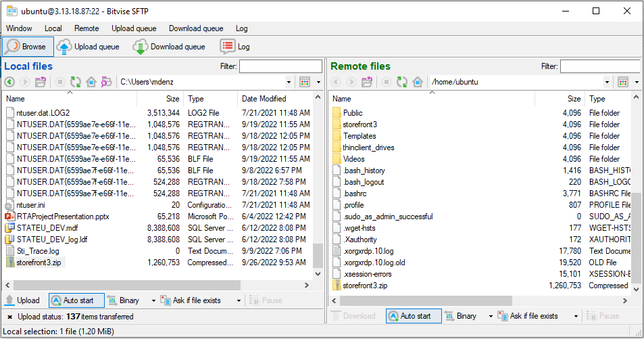Go forward in Local files pane
The image size is (644, 339).
pos(24,82)
